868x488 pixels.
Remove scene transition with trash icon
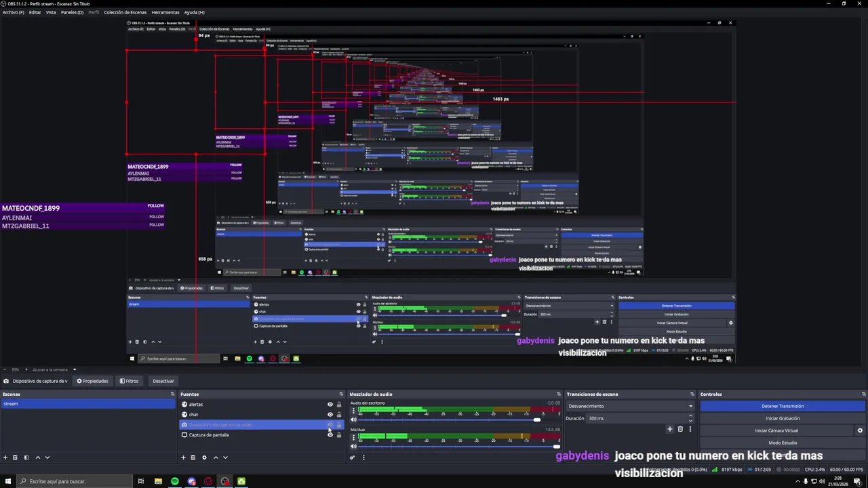tap(680, 429)
